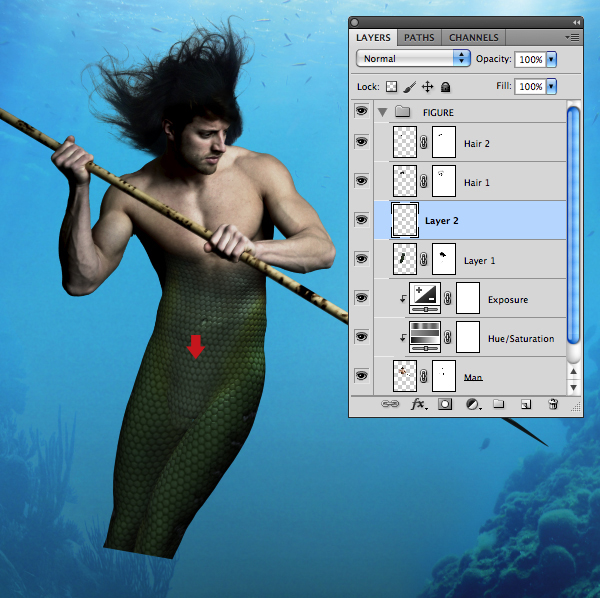This screenshot has height=598, width=600.
Task: Toggle Layer 1 mask link chain icon
Action: [424, 259]
